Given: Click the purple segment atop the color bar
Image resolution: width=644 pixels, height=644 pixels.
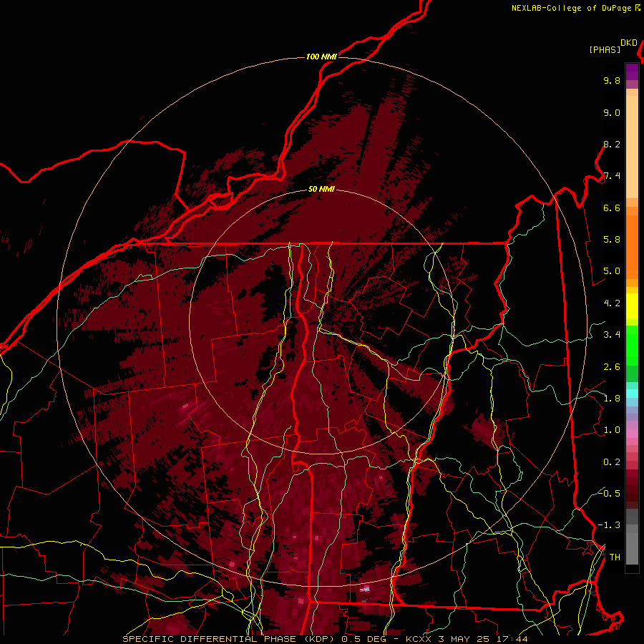Looking at the screenshot, I should pyautogui.click(x=632, y=72).
